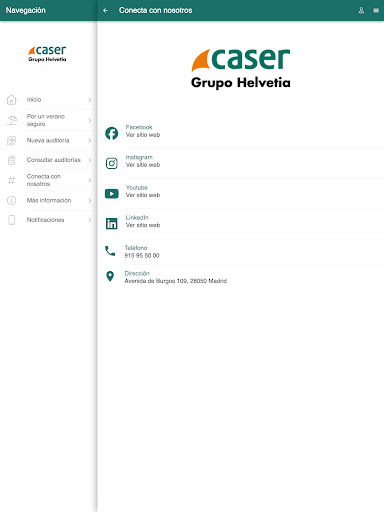This screenshot has height=512, width=384.
Task: Tap the map location pin icon
Action: [110, 276]
